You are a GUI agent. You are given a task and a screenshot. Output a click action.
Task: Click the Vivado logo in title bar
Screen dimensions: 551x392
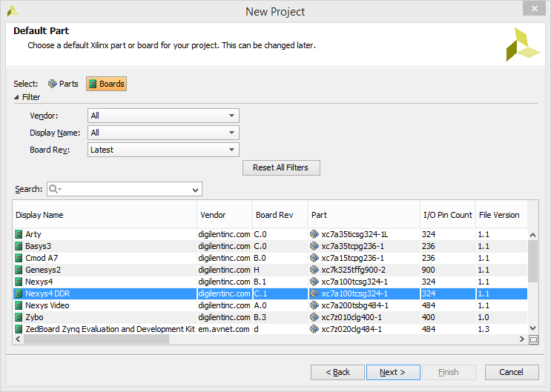click(x=13, y=11)
